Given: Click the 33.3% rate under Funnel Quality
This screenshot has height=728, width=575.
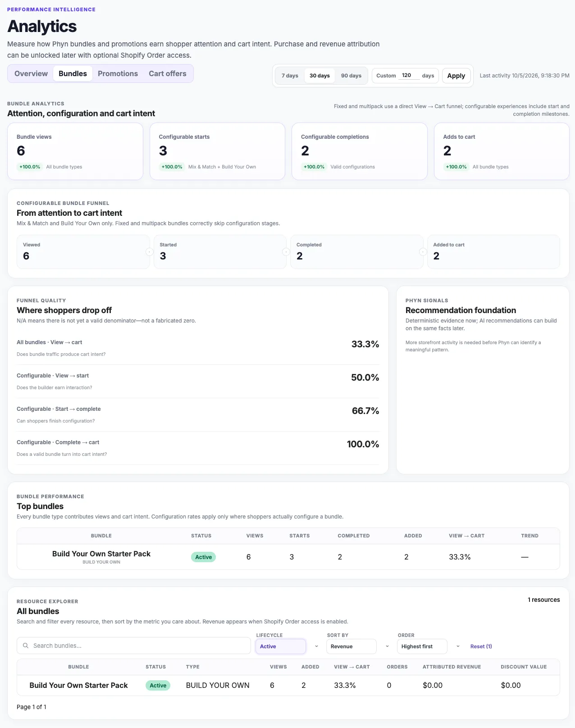Looking at the screenshot, I should (x=365, y=344).
